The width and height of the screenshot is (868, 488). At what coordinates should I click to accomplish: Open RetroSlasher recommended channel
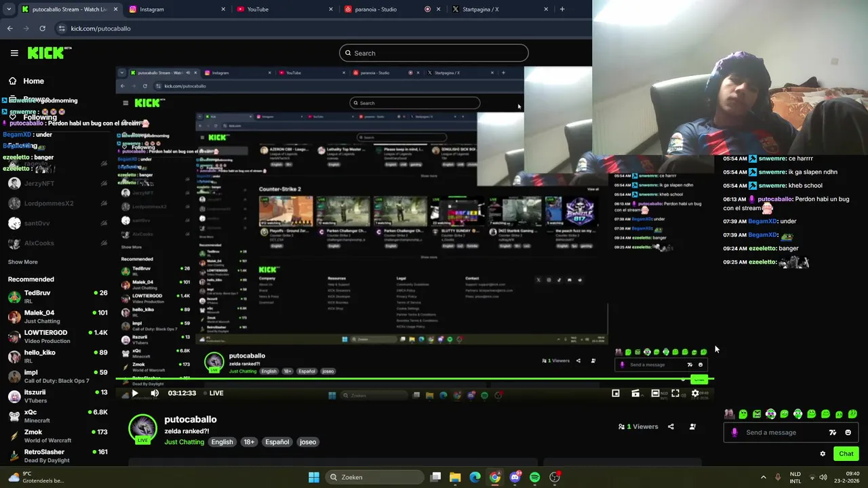tap(58, 455)
